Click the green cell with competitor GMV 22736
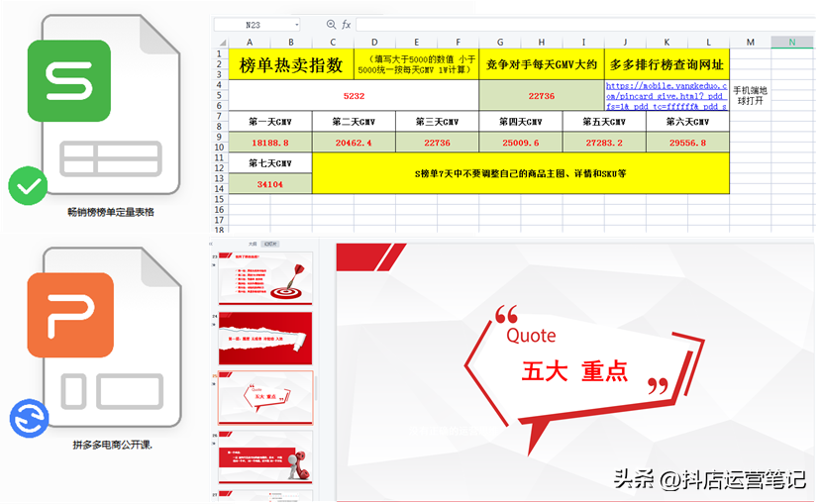 tap(542, 96)
